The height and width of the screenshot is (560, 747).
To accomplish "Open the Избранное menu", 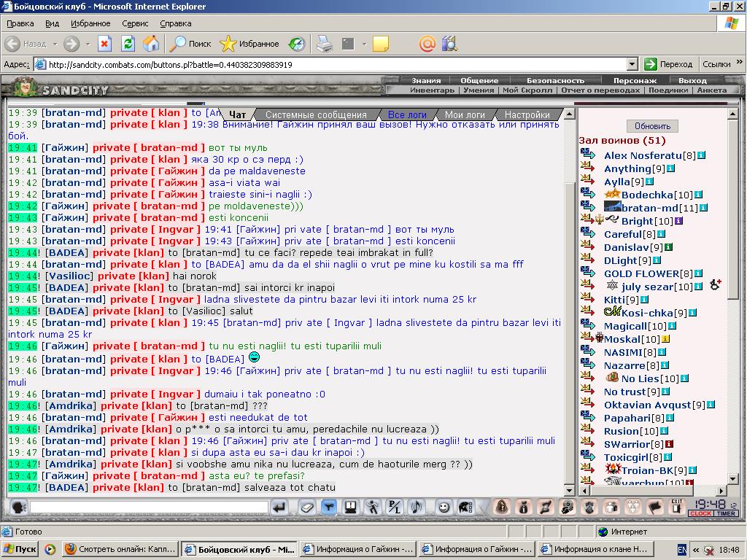I will [90, 23].
